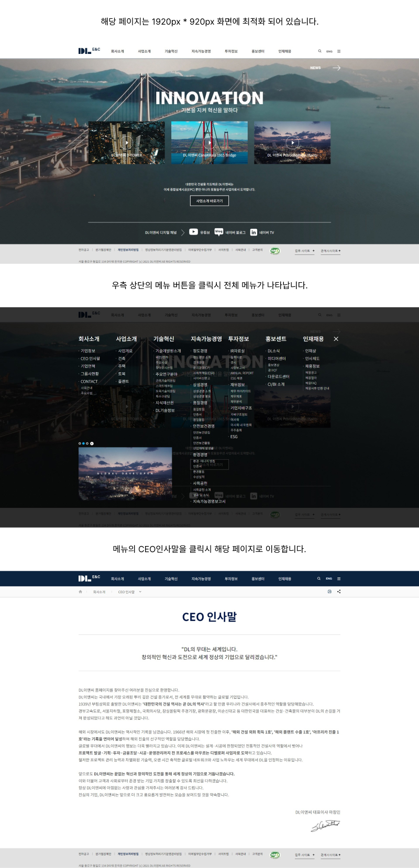Switch language with ENG in the white hero-page header
Screen dimensions: 419x868
329,51
